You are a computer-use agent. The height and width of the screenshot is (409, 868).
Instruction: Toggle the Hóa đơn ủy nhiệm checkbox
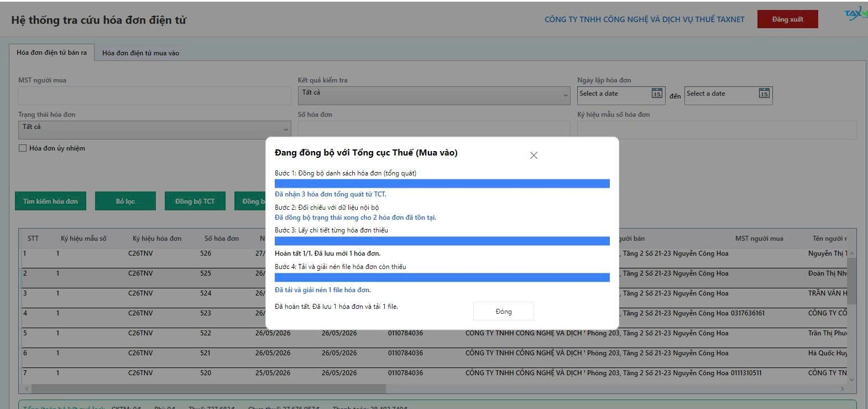tap(23, 148)
